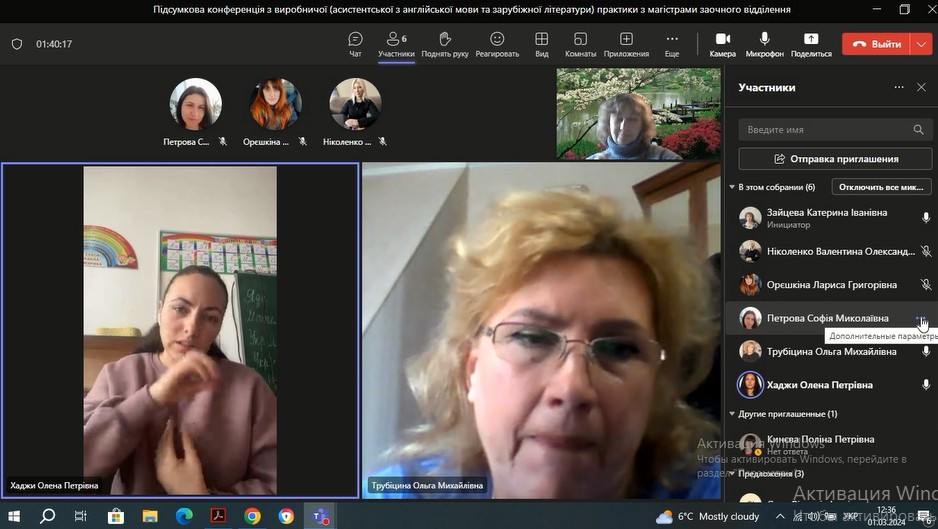The image size is (938, 529).
Task: Select Зайцева Катерина Іванівна in participant list
Action: pos(831,218)
